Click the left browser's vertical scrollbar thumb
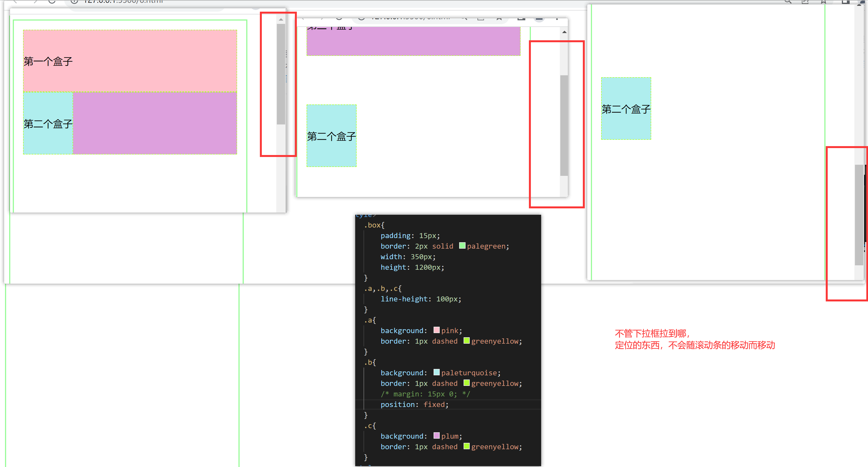868x467 pixels. (x=281, y=74)
